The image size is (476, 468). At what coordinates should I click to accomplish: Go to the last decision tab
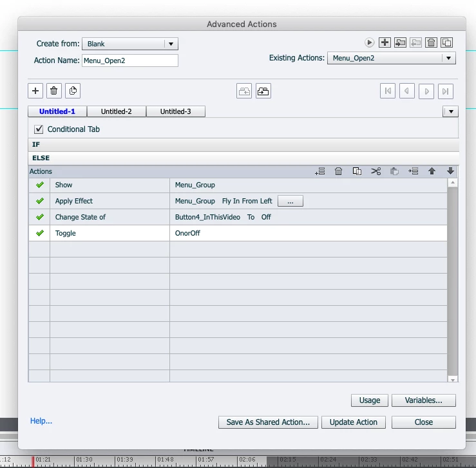[446, 91]
